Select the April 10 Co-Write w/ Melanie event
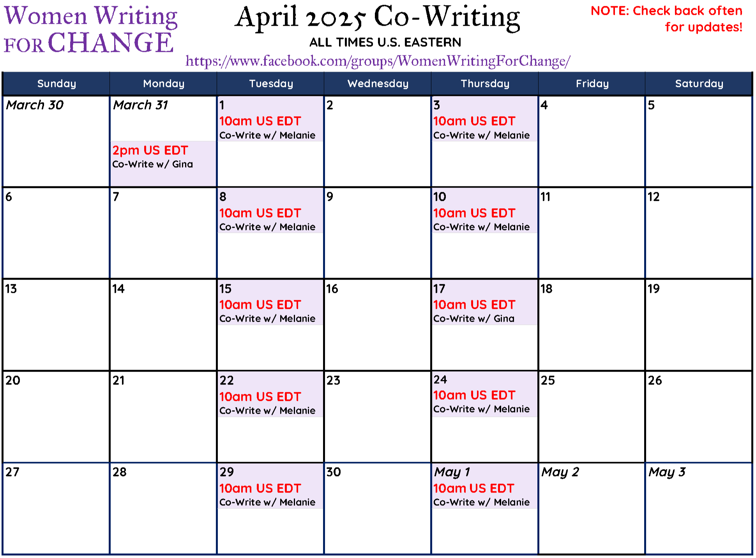This screenshot has width=756, height=558. coord(484,211)
